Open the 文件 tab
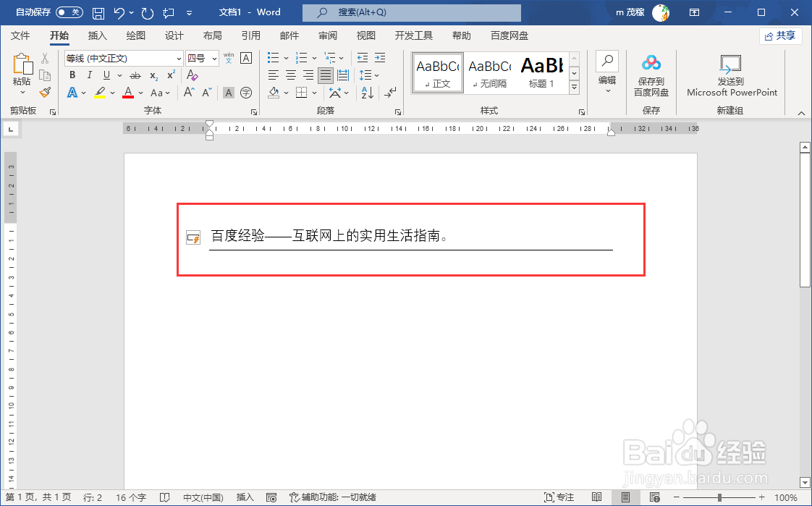812x506 pixels. pyautogui.click(x=20, y=35)
